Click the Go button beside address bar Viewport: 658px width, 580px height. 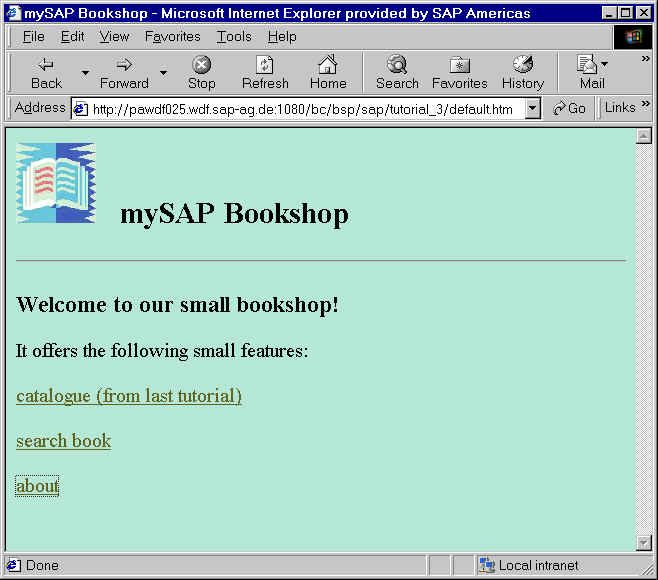tap(570, 108)
